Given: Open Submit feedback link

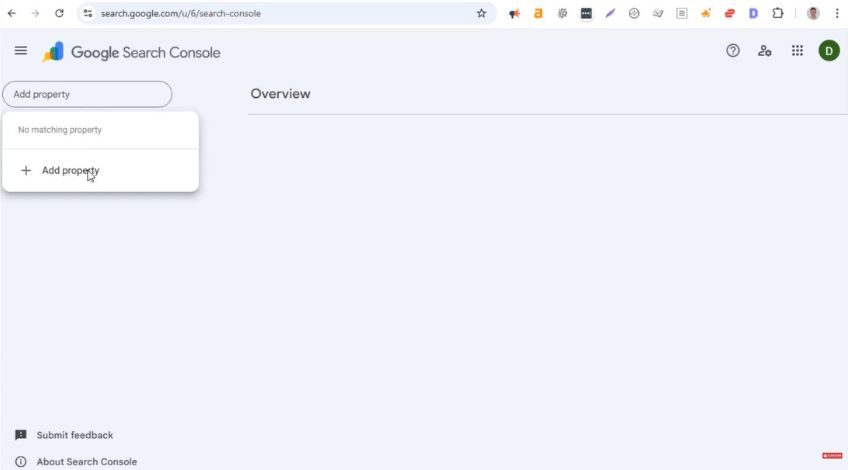Looking at the screenshot, I should (x=75, y=435).
